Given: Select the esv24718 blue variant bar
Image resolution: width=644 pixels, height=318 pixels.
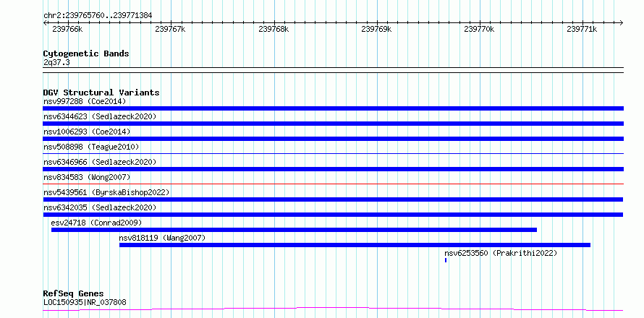Looking at the screenshot, I should click(x=294, y=230).
